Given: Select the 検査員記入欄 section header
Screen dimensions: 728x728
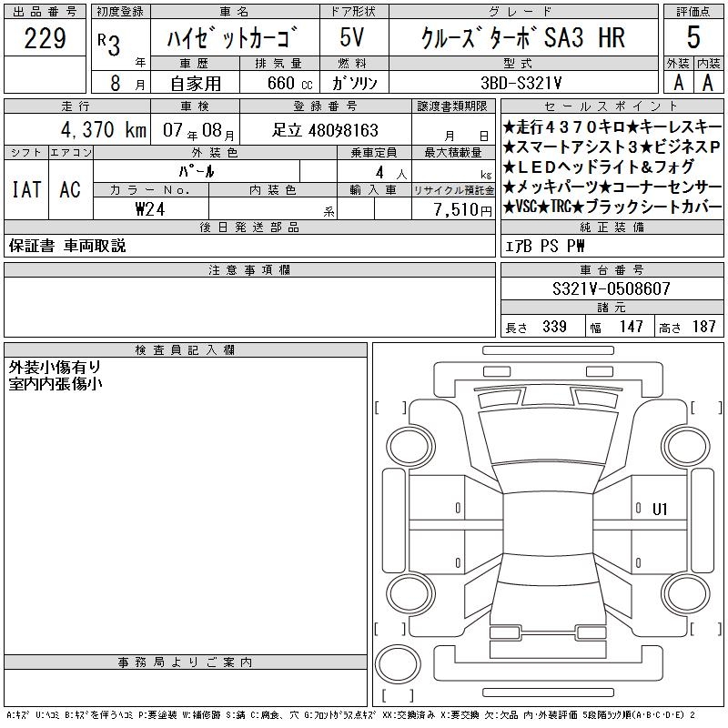Looking at the screenshot, I should [186, 350].
